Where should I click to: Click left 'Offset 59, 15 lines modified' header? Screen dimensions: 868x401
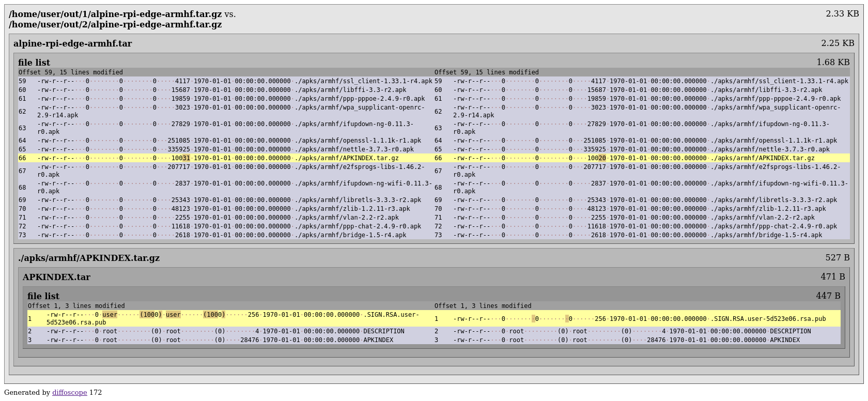click(x=71, y=72)
